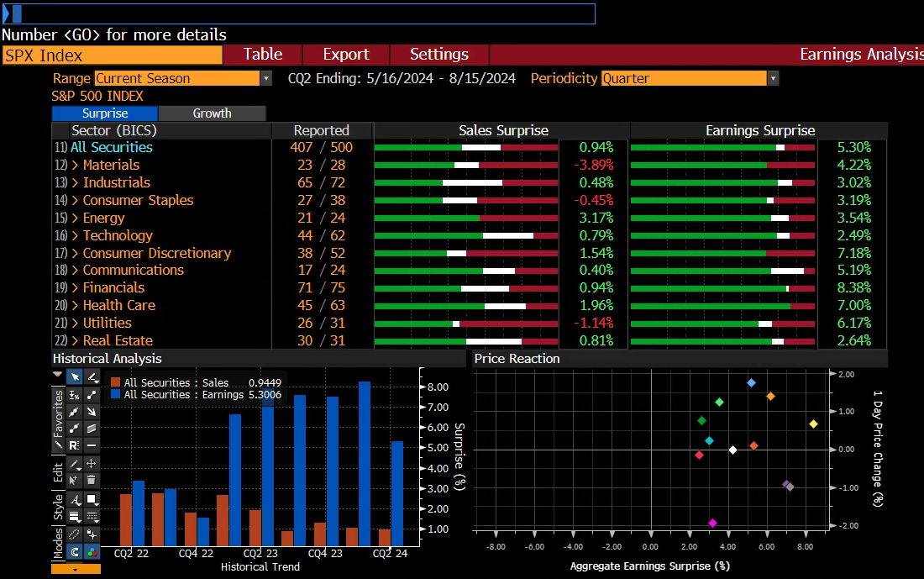Click the yellow diamond in Price Reaction chart
The image size is (924, 579).
tap(813, 424)
